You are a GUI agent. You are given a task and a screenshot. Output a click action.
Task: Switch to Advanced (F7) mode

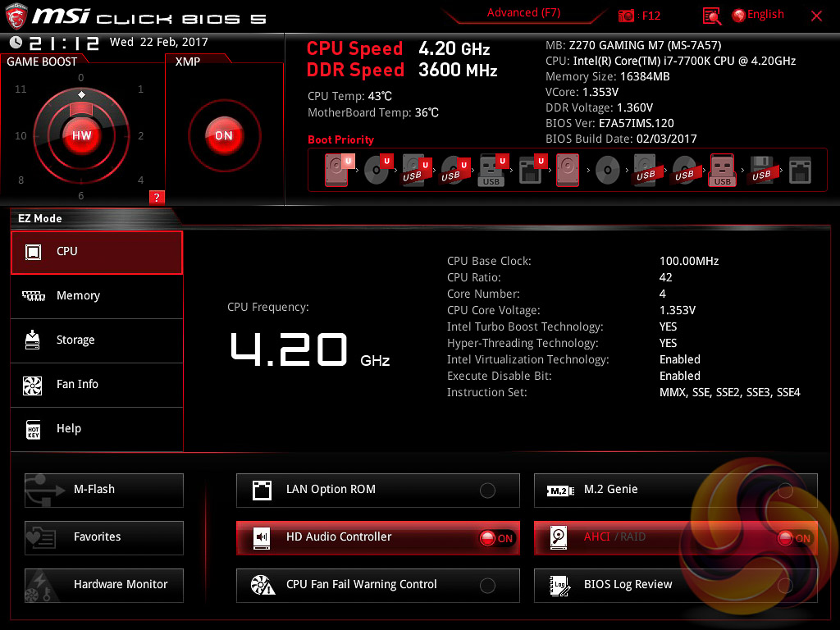click(x=524, y=13)
